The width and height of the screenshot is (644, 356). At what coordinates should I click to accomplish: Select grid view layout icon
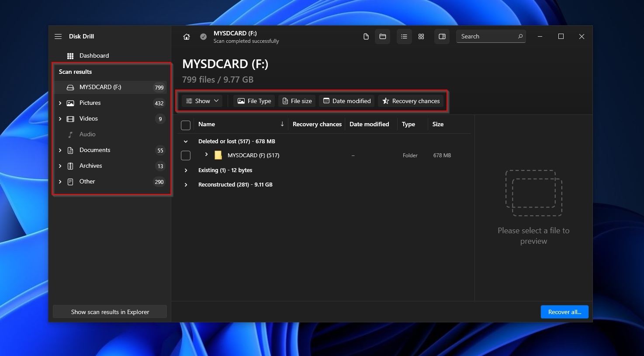(x=421, y=37)
